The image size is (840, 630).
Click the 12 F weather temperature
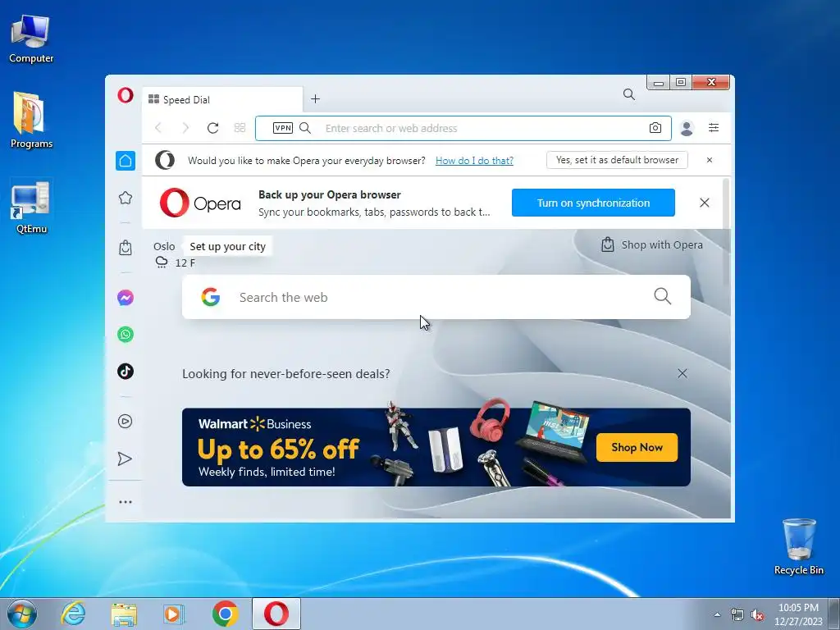click(x=185, y=262)
